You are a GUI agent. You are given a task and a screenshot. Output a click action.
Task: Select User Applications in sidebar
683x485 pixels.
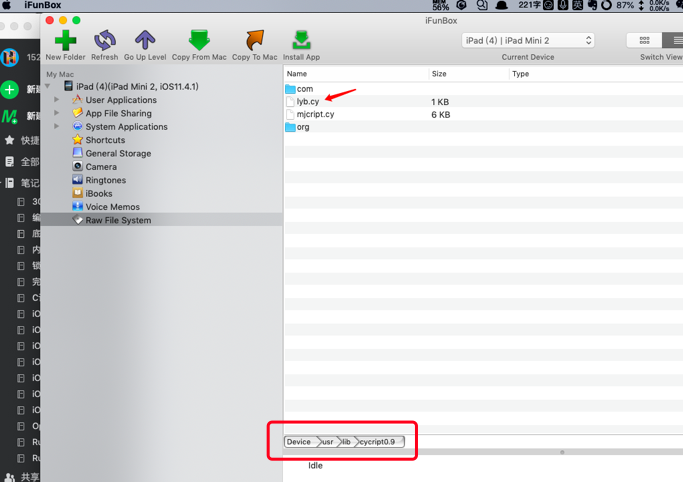[121, 100]
